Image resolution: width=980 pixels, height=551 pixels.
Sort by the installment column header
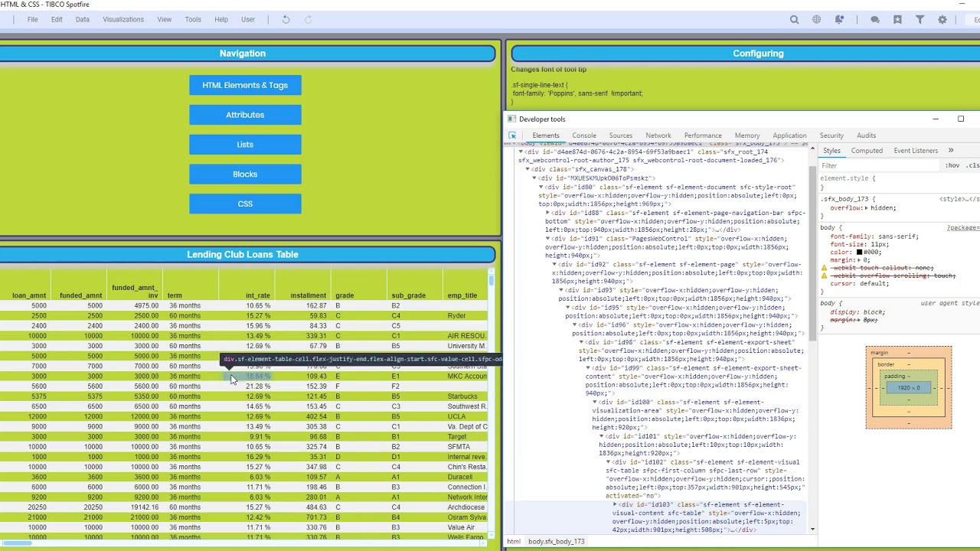[x=308, y=295]
